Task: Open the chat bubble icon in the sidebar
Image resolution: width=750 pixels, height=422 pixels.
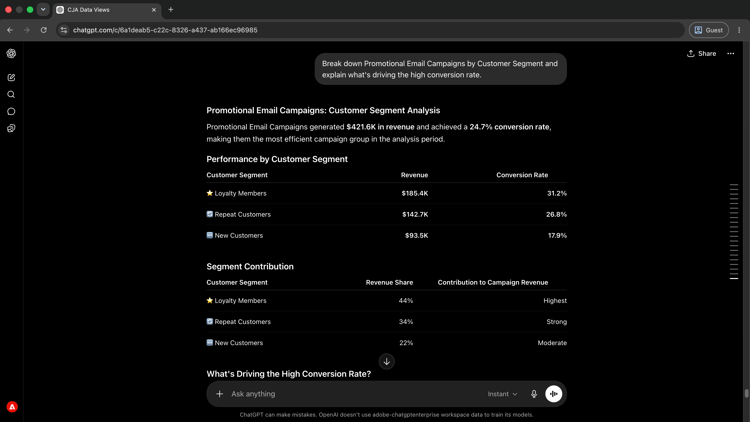Action: [x=11, y=111]
